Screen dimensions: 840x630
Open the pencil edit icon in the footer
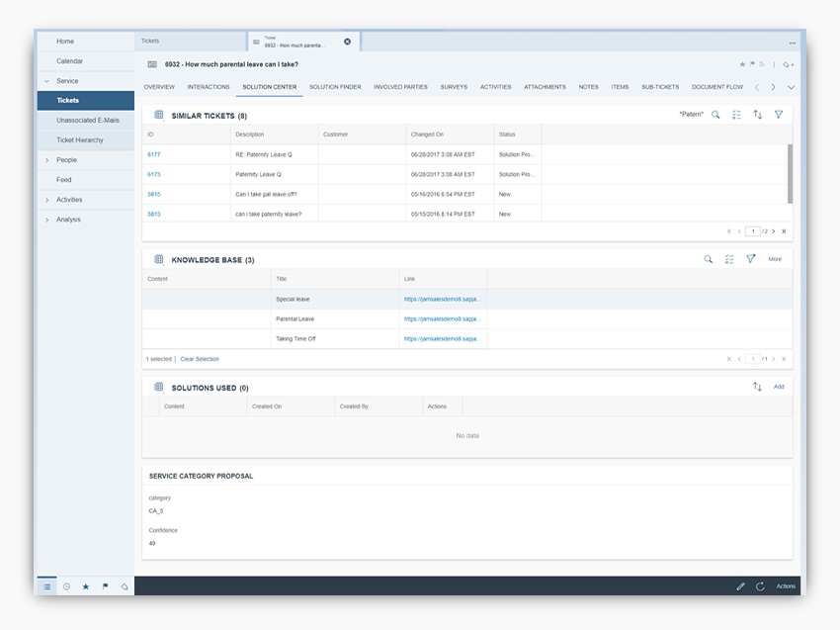click(741, 585)
